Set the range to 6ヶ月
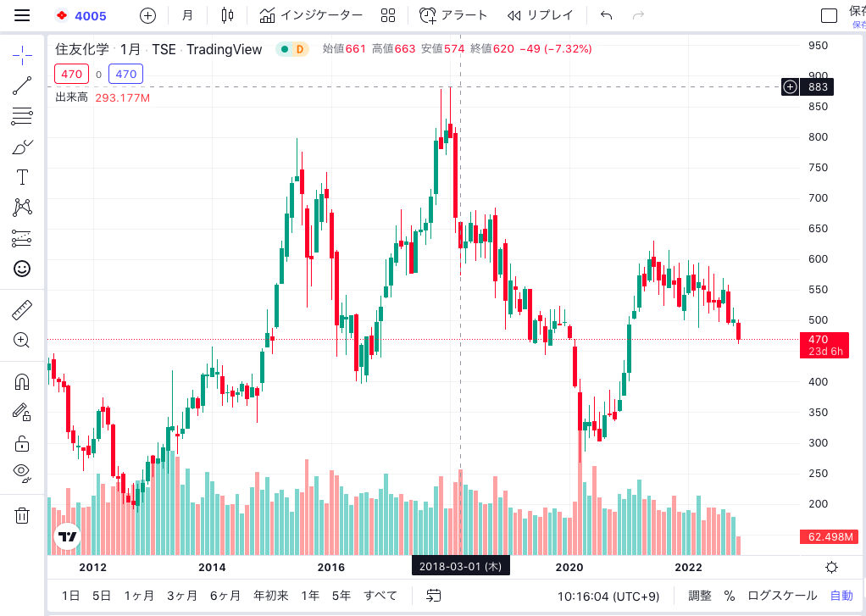Image resolution: width=866 pixels, height=616 pixels. click(x=225, y=596)
